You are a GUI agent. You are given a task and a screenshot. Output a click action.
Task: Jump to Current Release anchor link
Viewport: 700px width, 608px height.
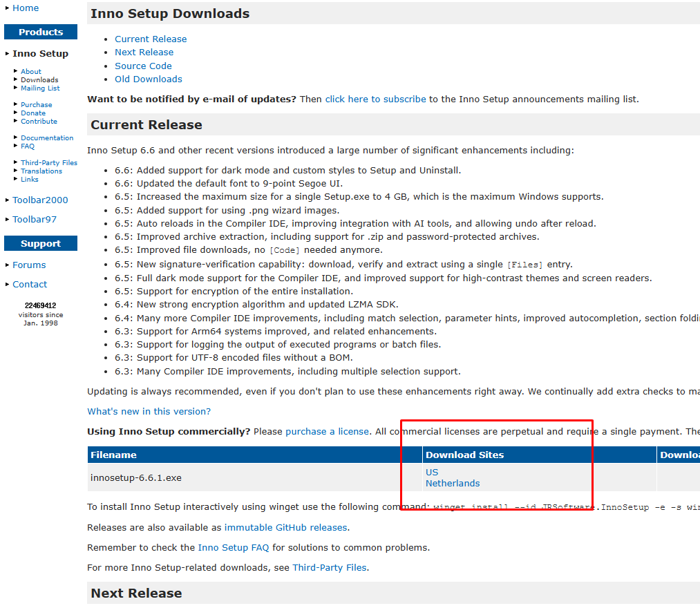tap(151, 39)
